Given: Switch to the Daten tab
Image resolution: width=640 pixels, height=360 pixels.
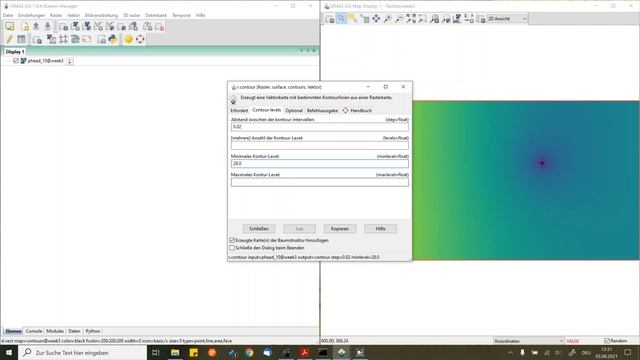Looking at the screenshot, I should click(74, 331).
